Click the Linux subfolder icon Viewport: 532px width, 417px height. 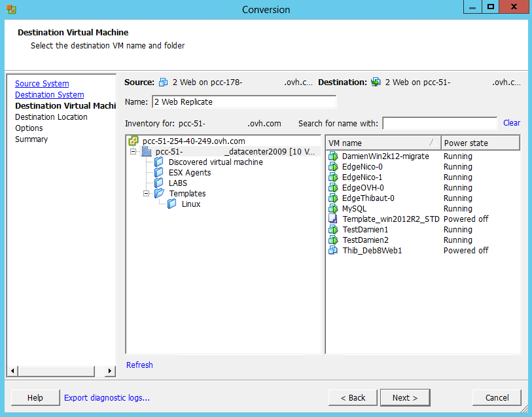pyautogui.click(x=172, y=204)
